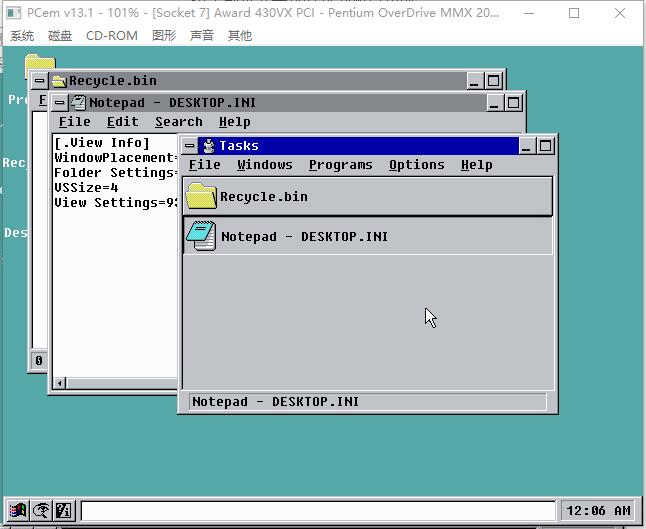646x529 pixels.
Task: Open the File menu in Notepad
Action: click(x=75, y=122)
